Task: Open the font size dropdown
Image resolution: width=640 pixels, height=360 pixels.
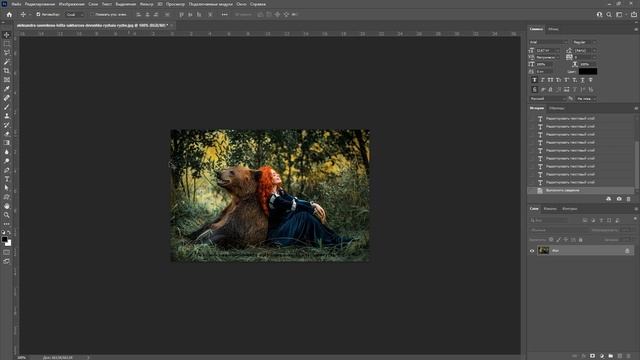Action: pyautogui.click(x=548, y=50)
